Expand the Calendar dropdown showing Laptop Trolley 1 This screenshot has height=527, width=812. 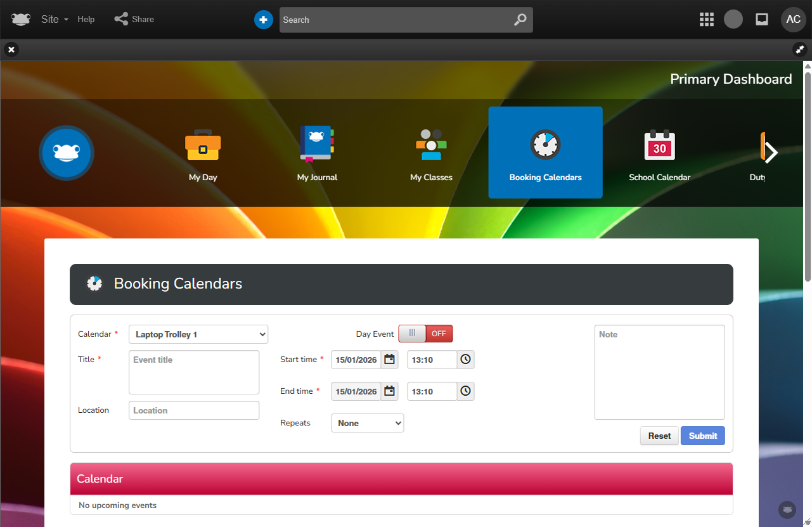198,334
